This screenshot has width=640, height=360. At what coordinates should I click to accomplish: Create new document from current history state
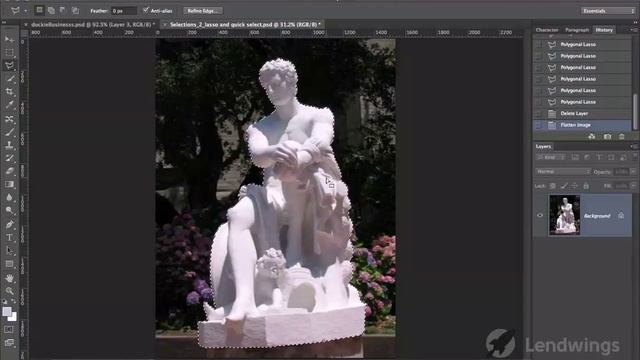(592, 136)
